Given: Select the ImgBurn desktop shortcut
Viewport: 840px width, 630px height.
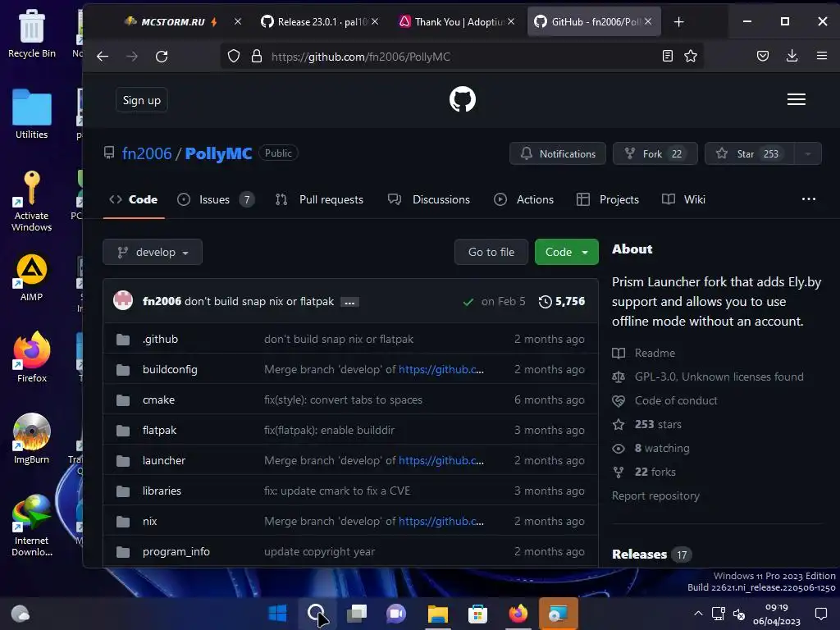Looking at the screenshot, I should coord(32,439).
